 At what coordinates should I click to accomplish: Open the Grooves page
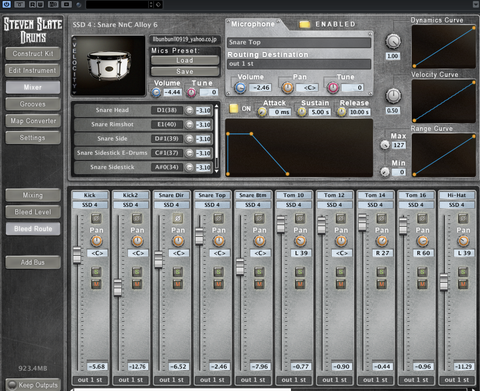[x=33, y=104]
